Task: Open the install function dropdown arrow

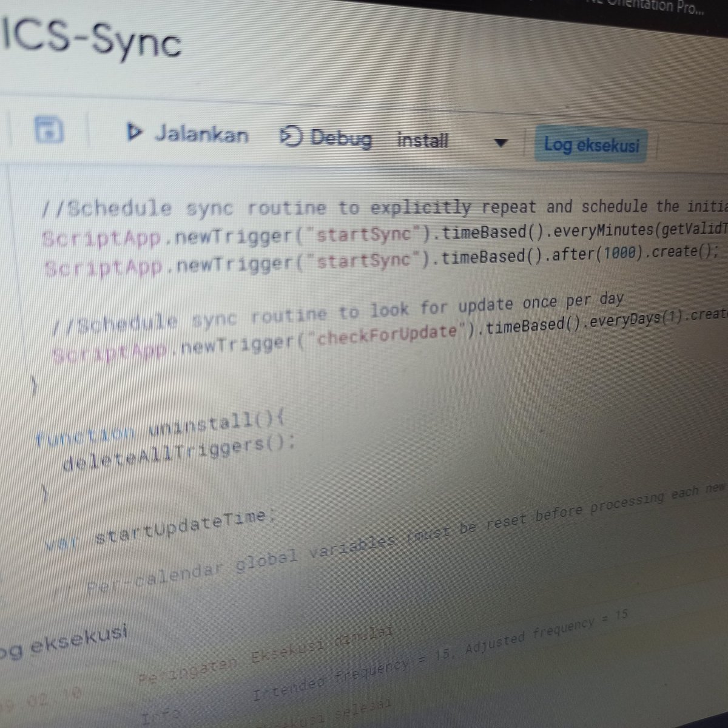Action: tap(501, 143)
